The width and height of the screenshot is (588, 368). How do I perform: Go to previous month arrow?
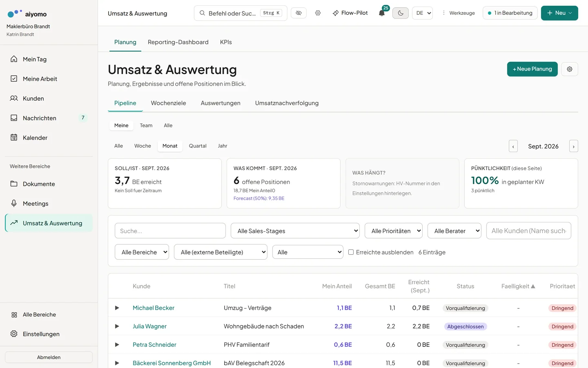(513, 146)
